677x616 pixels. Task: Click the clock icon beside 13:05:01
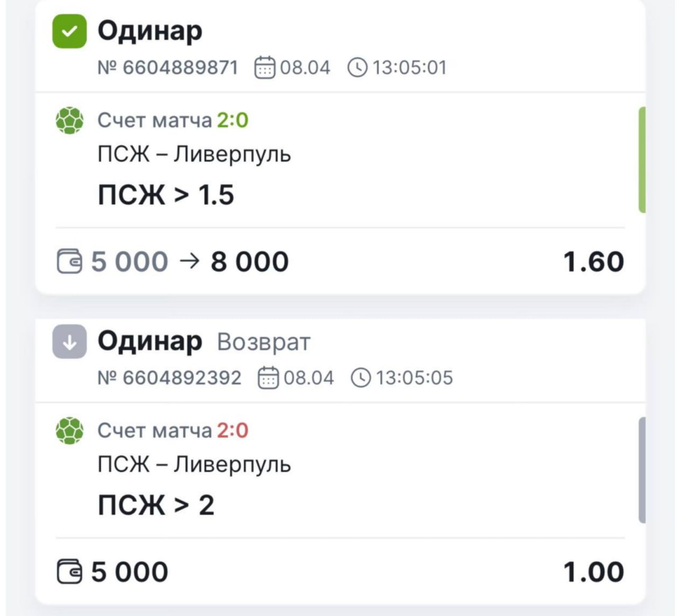click(358, 68)
